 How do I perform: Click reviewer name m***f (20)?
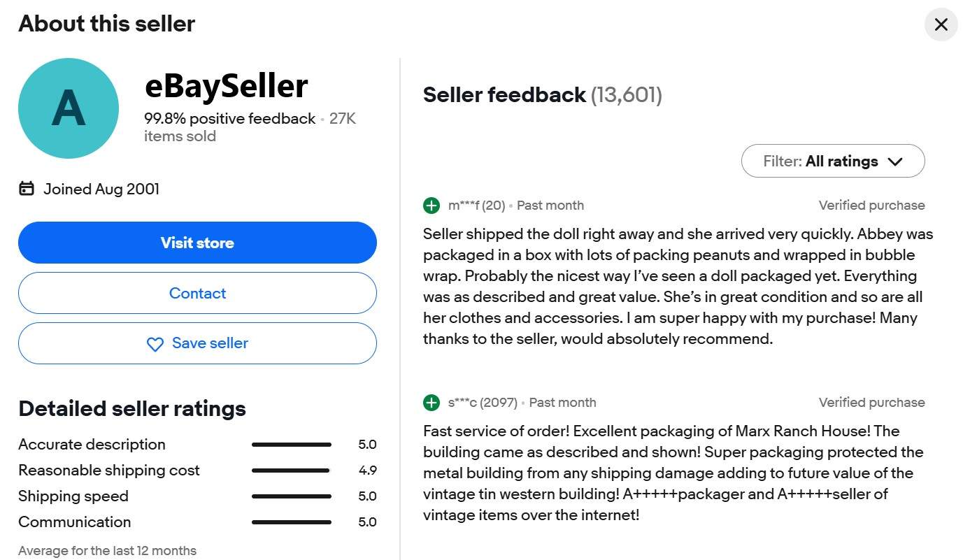point(476,206)
